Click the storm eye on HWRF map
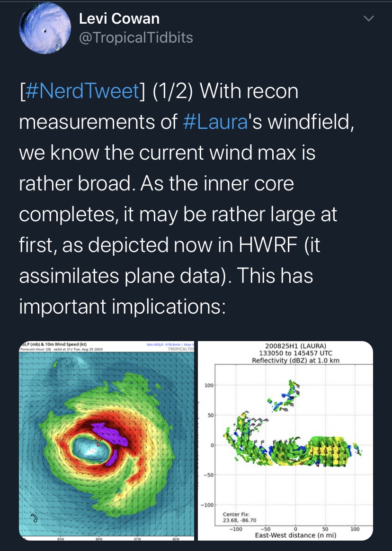392x551 pixels. [x=90, y=448]
